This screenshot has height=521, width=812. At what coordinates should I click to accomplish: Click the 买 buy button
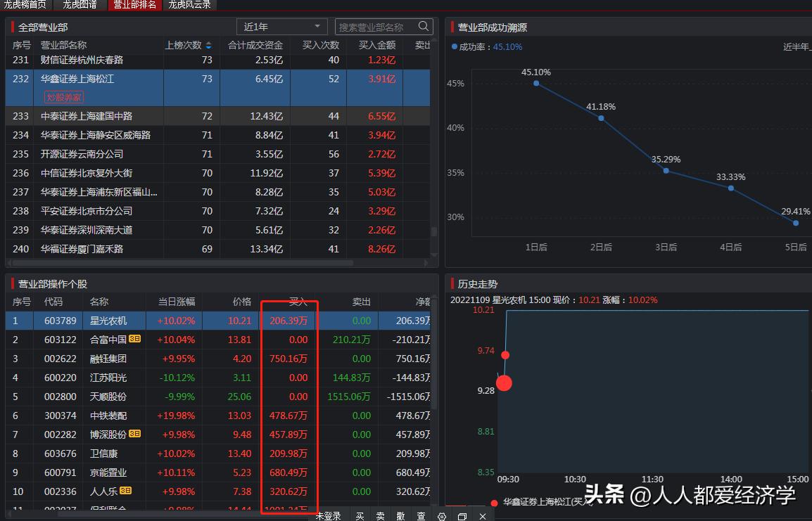(x=360, y=516)
